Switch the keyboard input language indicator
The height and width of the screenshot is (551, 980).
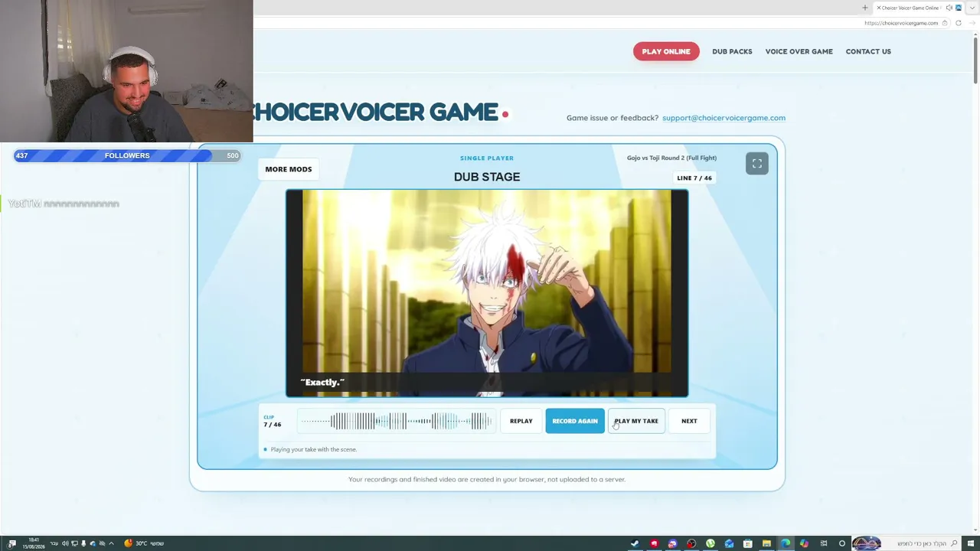54,543
